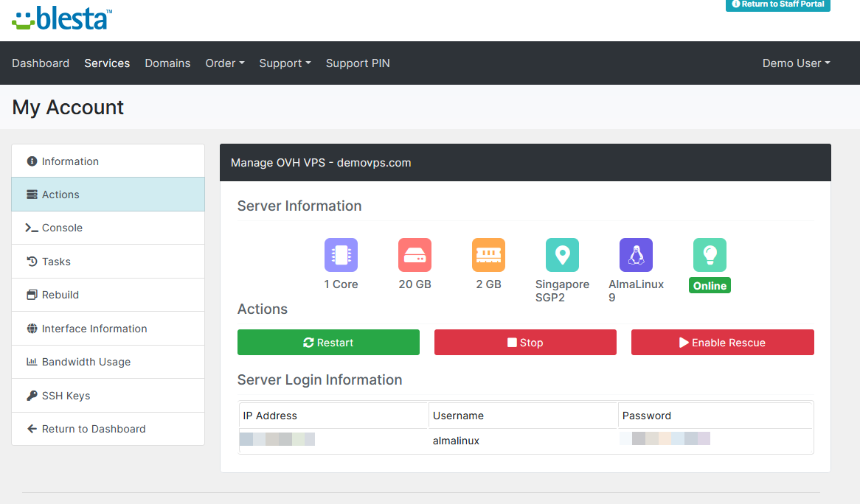This screenshot has width=860, height=504.
Task: Click the window icon beside Rebuild
Action: pos(32,295)
